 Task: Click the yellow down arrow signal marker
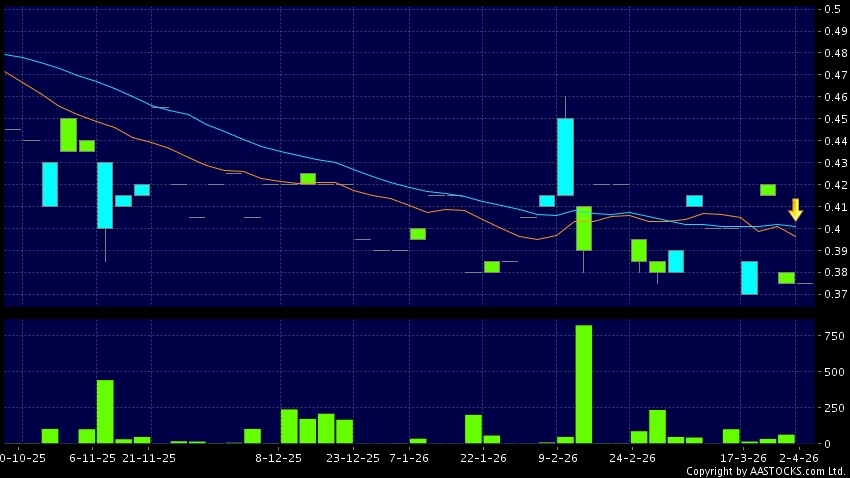(x=795, y=209)
